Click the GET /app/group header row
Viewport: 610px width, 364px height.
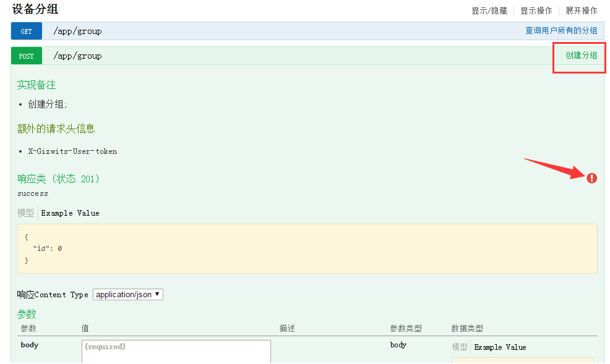coord(247,30)
